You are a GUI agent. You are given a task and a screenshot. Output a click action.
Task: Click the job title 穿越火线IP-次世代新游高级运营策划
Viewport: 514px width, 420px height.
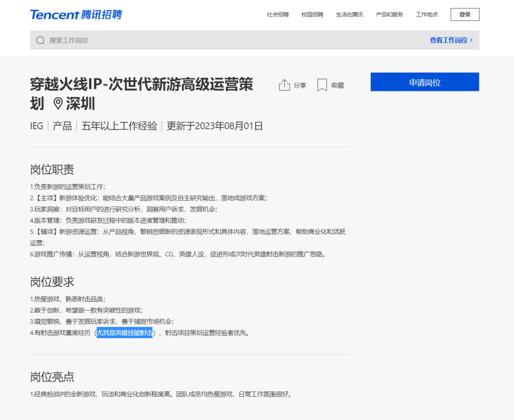point(142,94)
